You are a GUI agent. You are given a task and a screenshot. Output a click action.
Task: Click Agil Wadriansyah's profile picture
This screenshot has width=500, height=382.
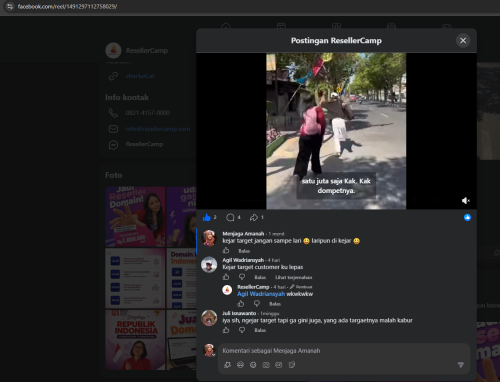tap(209, 264)
